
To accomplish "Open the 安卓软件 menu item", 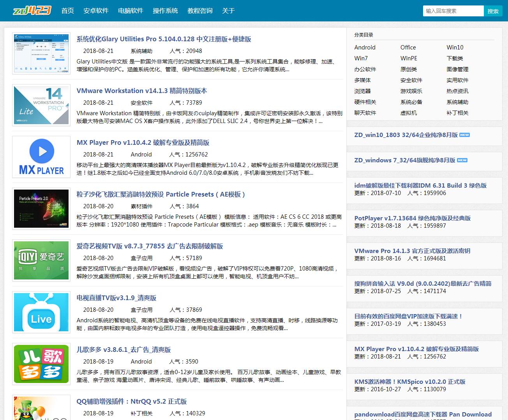I will point(96,11).
